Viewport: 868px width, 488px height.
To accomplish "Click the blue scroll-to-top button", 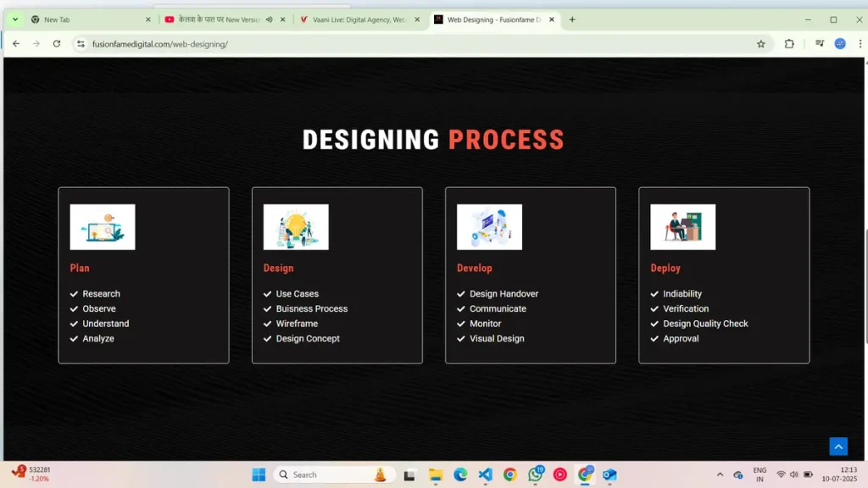I will tap(838, 446).
